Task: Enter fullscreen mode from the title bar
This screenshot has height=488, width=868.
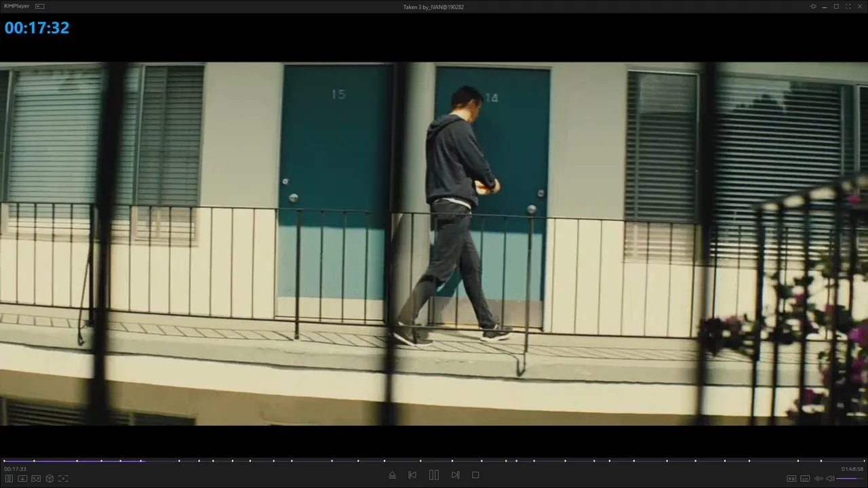Action: coord(848,6)
